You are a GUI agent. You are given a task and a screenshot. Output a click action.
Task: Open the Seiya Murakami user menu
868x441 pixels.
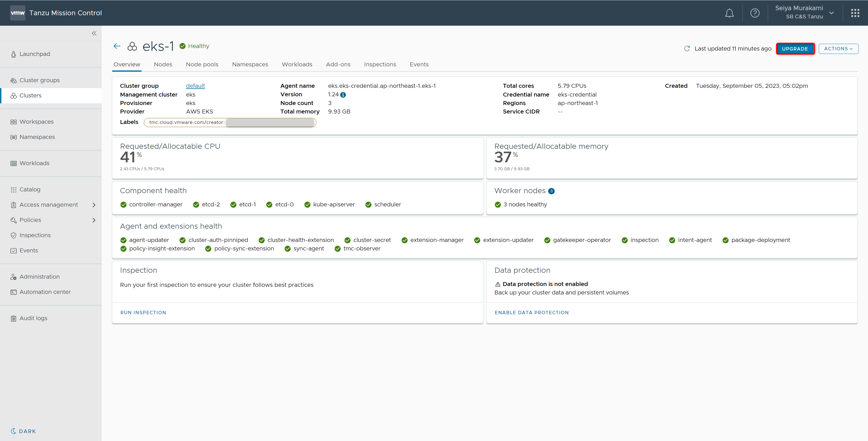[x=804, y=12]
